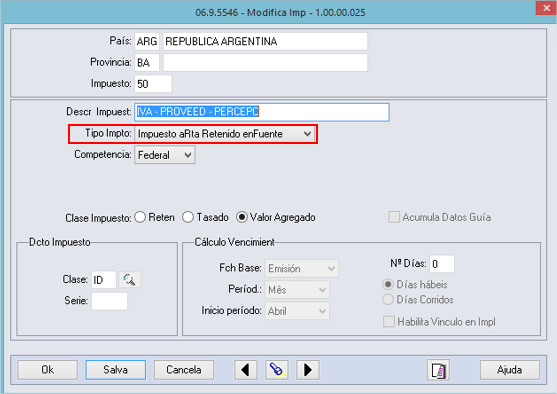Select the Valor Agregado radio button
This screenshot has width=557, height=394.
(242, 217)
